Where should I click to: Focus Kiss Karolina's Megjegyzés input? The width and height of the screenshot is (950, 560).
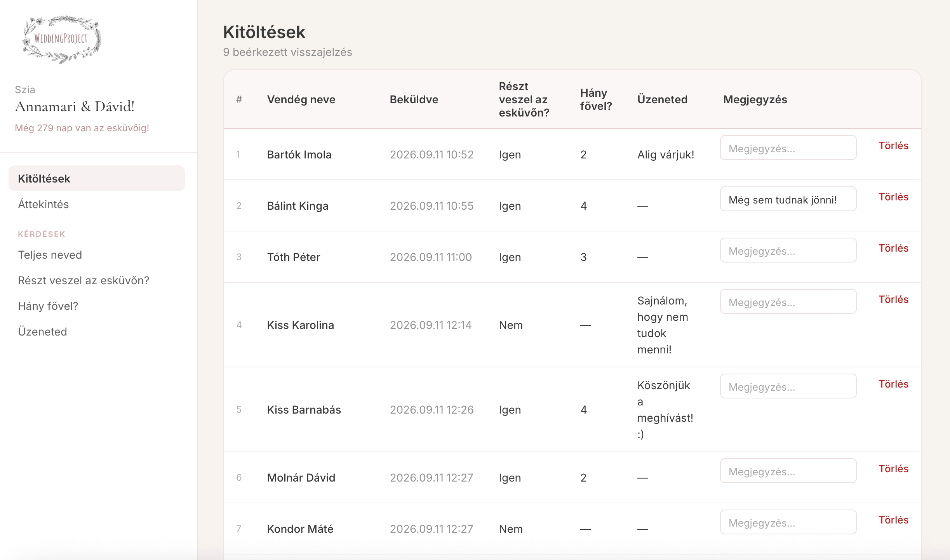point(788,302)
